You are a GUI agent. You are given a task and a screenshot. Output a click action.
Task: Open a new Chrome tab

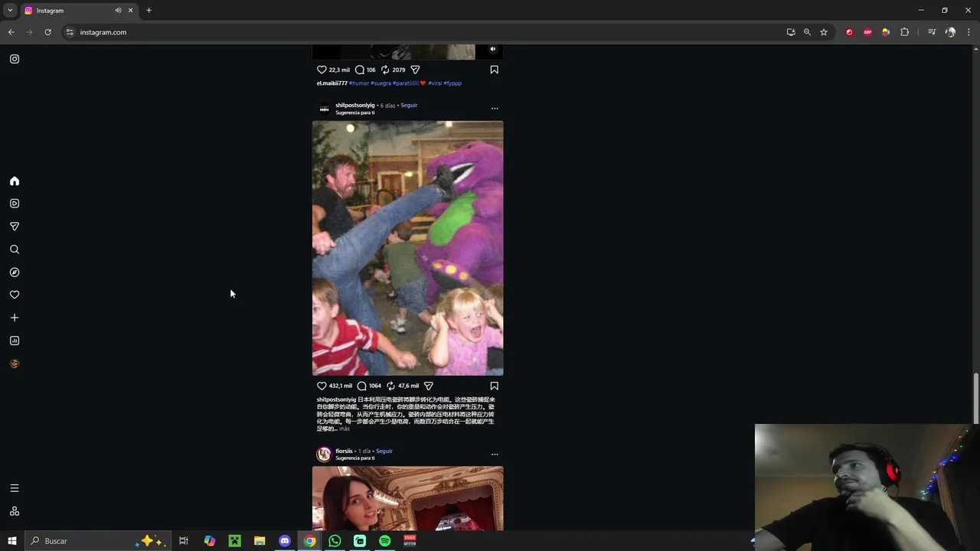click(149, 11)
